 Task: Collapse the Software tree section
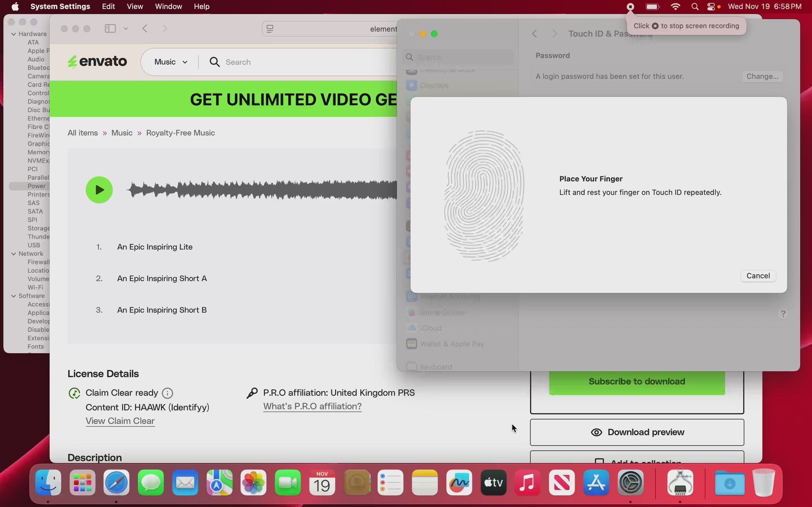coord(14,296)
